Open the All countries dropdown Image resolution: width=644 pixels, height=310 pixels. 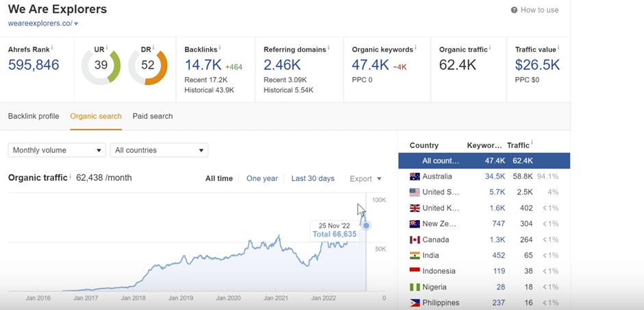pos(159,150)
